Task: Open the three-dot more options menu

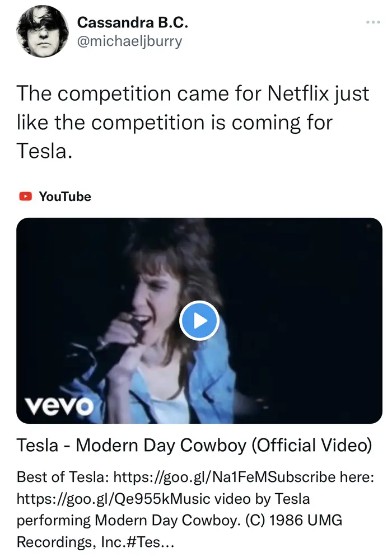Action: 373,22
